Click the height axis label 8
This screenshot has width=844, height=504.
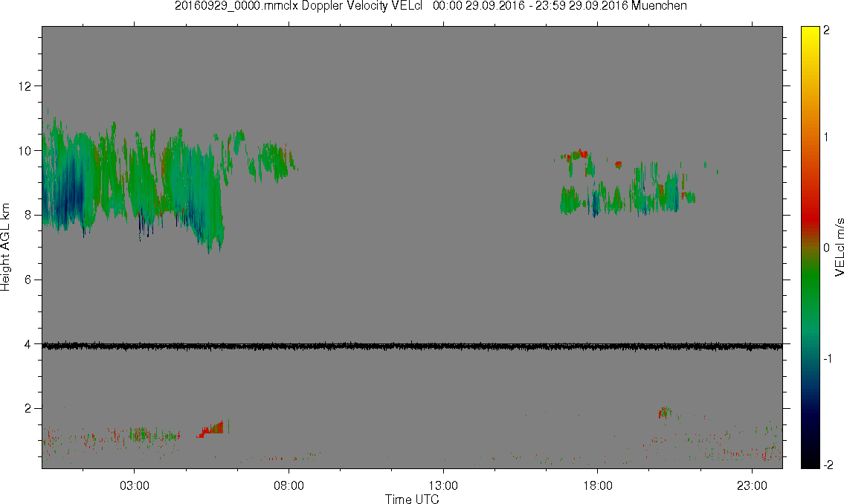tap(28, 215)
